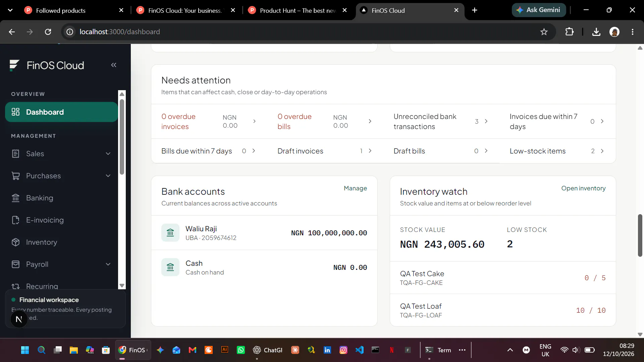Open Banking in sidebar menu

click(x=61, y=198)
